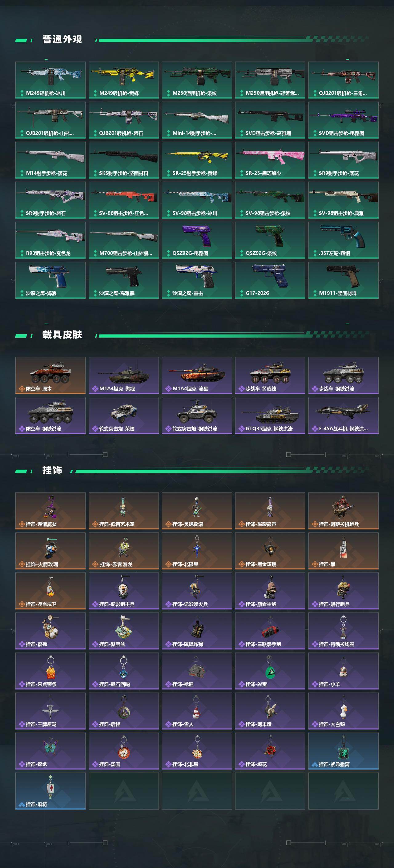Click the 挂饰-彩蛋 green egg charm
The image size is (394, 868).
coord(270,671)
